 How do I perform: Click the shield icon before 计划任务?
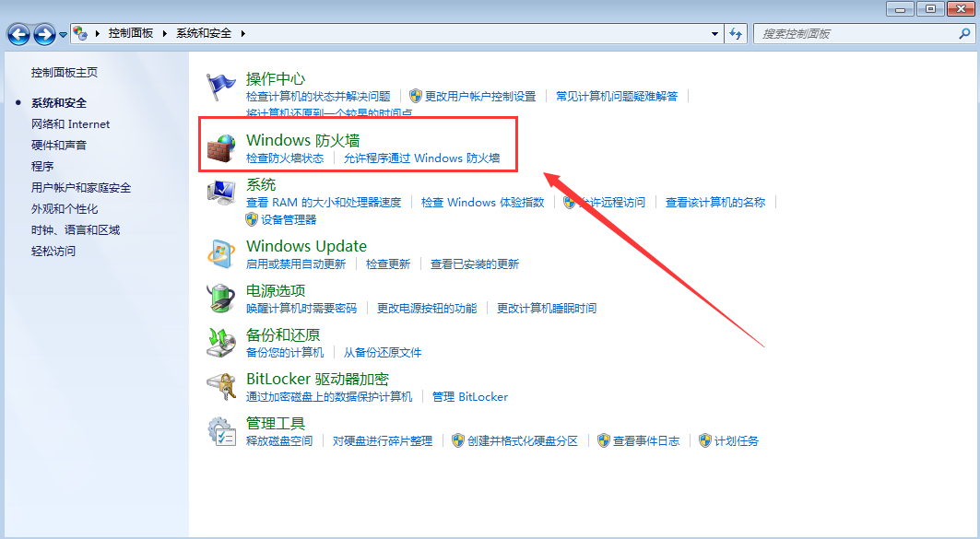click(705, 440)
